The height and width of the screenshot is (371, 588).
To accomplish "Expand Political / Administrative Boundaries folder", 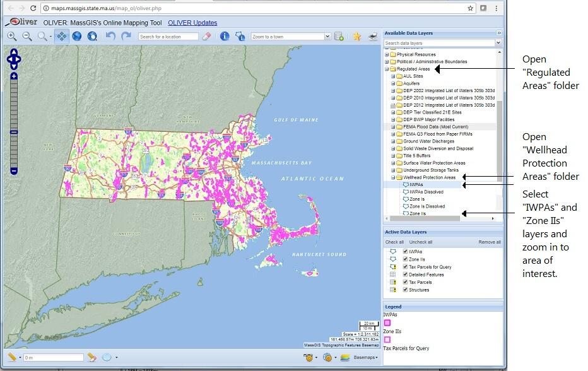I will (387, 62).
